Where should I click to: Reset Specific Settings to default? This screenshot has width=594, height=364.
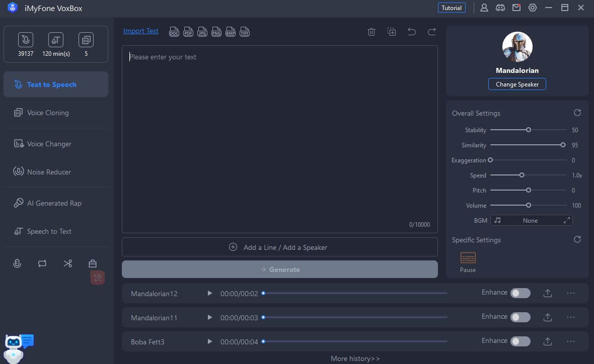(577, 239)
